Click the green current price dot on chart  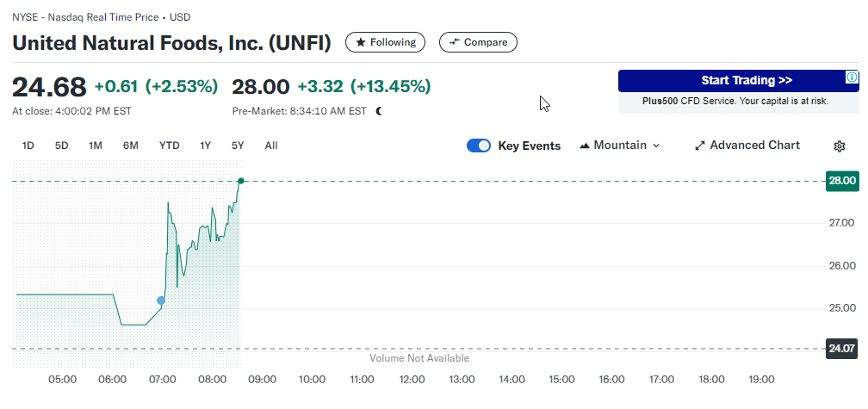(x=241, y=181)
